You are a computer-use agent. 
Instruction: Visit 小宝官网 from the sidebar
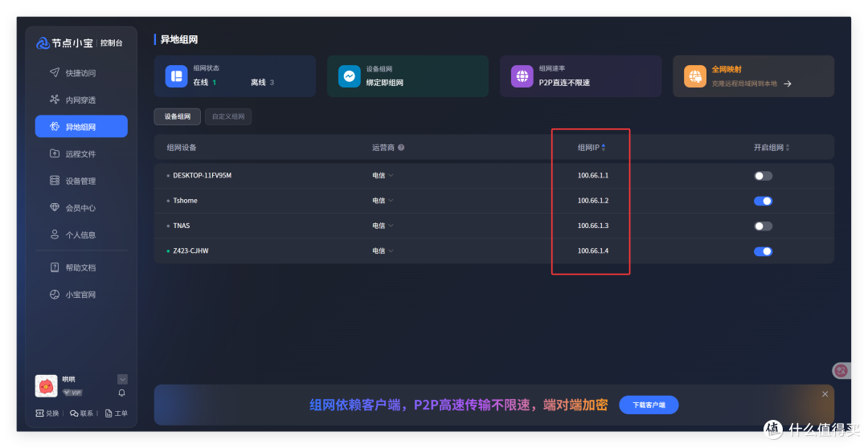point(81,294)
